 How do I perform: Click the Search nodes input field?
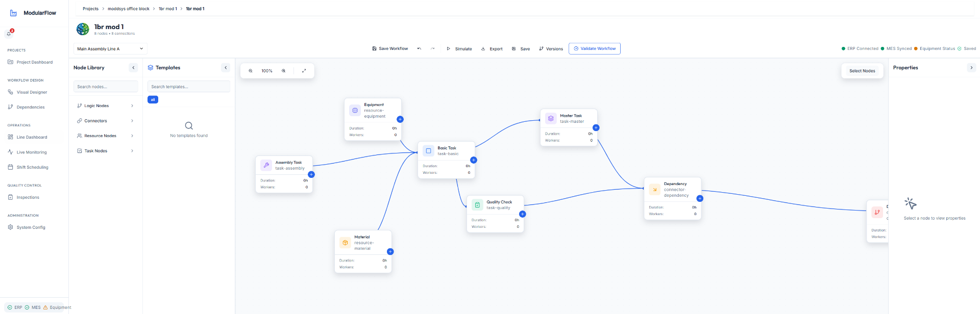[x=106, y=87]
